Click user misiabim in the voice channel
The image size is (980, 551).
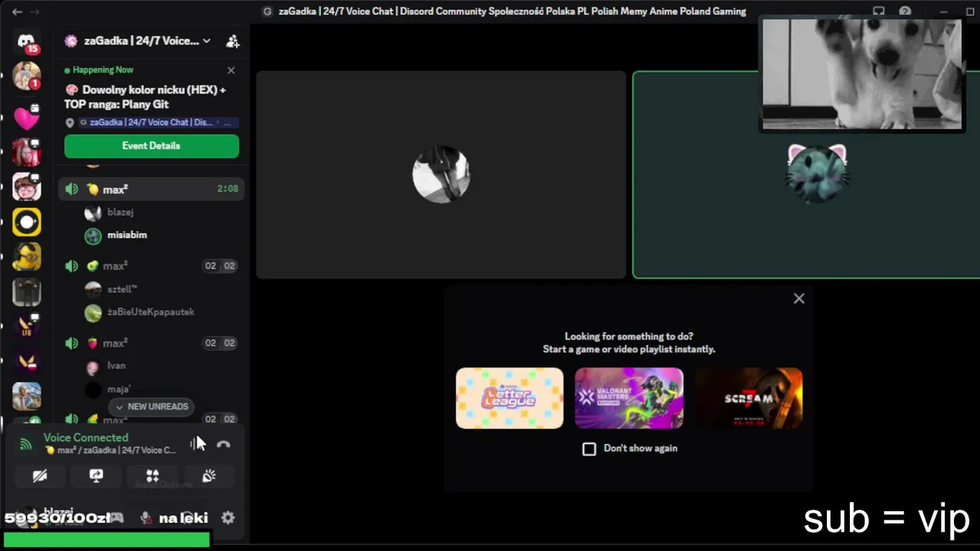pyautogui.click(x=127, y=235)
